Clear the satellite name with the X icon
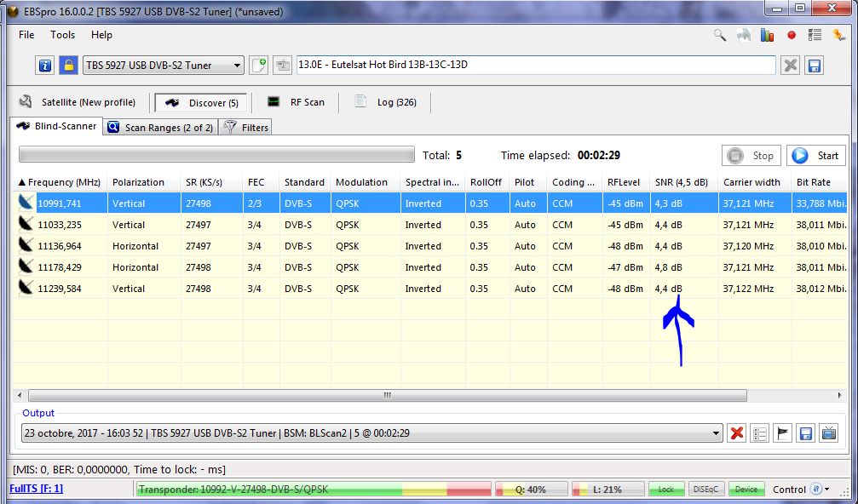 point(791,66)
